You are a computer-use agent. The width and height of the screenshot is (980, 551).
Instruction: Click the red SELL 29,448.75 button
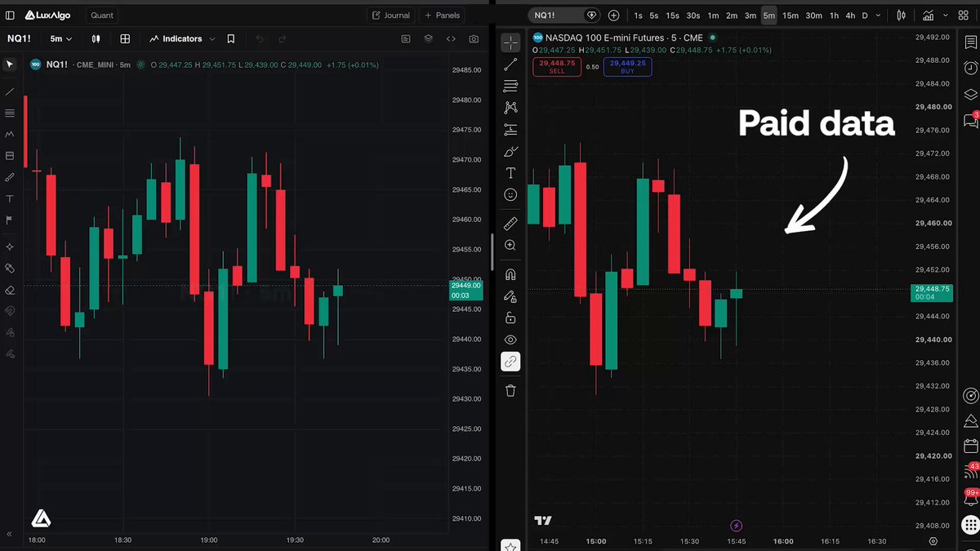(x=556, y=67)
